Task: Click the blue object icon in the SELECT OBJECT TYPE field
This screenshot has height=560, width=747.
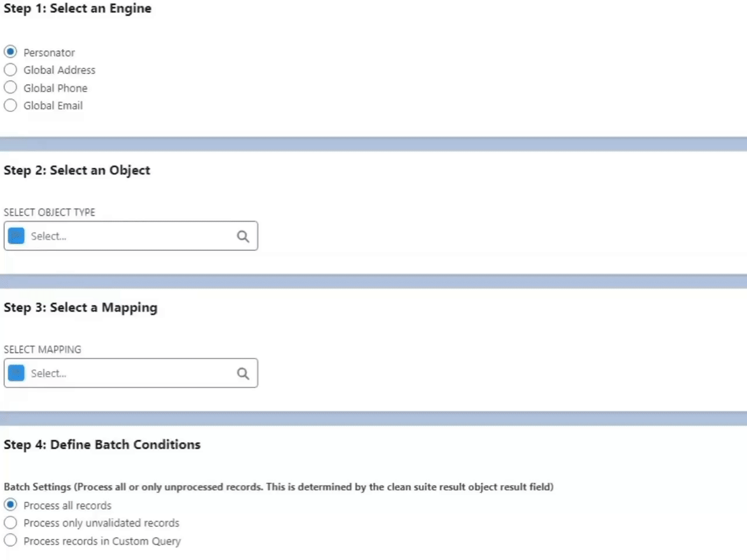Action: (x=16, y=236)
